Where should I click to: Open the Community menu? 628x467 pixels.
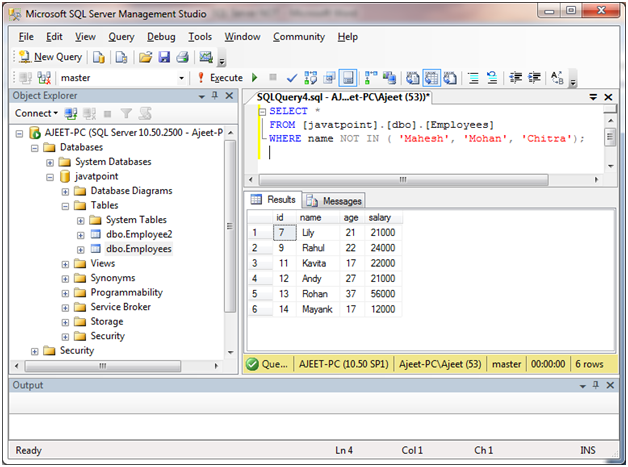tap(299, 37)
